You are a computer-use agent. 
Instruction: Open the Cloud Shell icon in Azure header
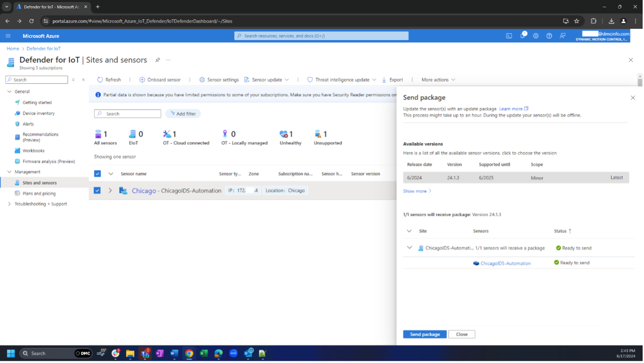click(509, 36)
